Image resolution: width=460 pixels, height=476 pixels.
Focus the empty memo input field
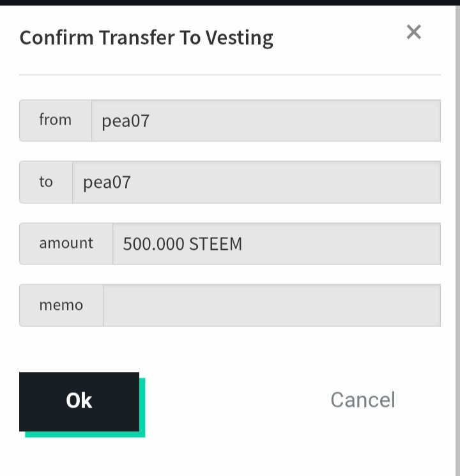[272, 305]
